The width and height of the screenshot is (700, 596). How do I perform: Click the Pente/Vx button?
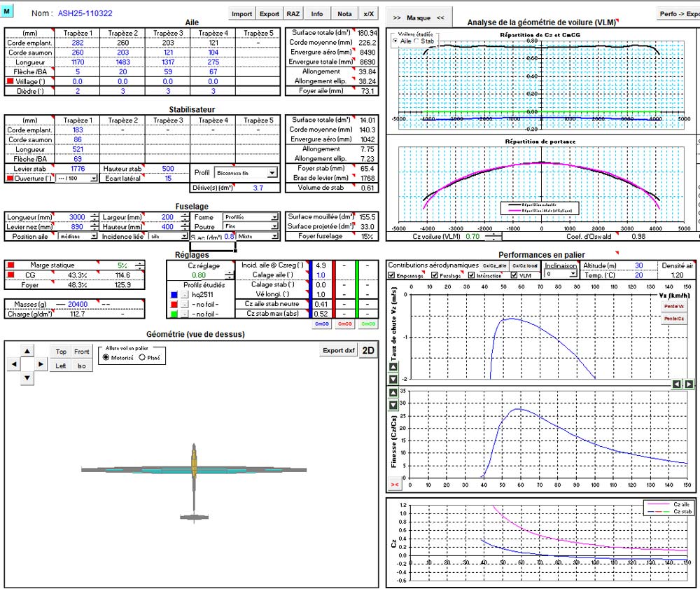pyautogui.click(x=673, y=307)
